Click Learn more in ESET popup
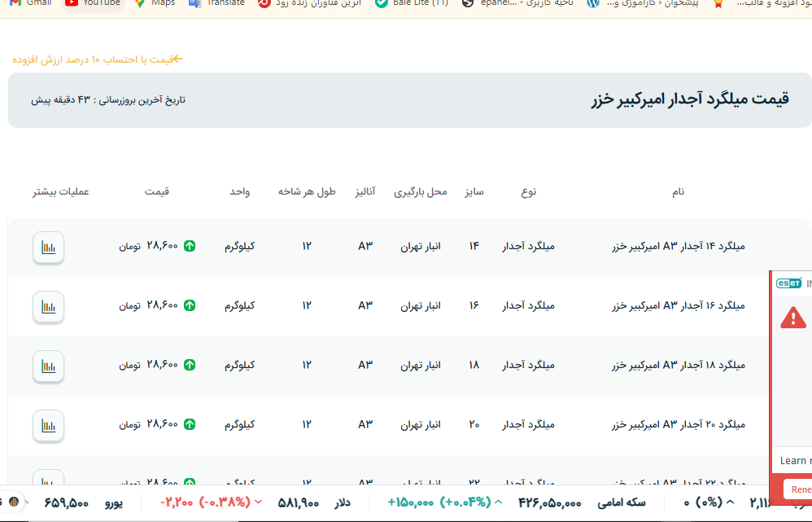 tap(793, 460)
